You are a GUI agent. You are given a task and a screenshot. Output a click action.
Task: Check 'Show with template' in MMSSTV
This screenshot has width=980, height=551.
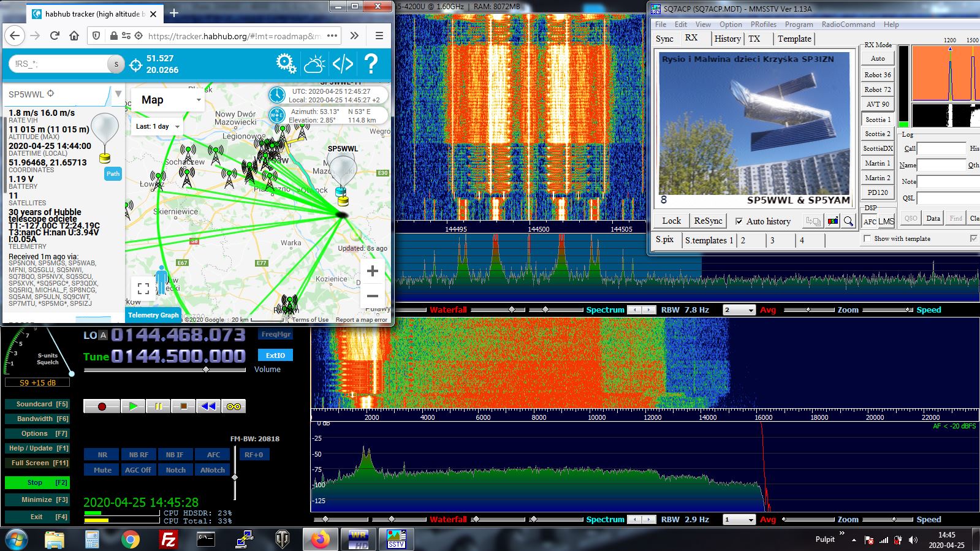pyautogui.click(x=867, y=238)
